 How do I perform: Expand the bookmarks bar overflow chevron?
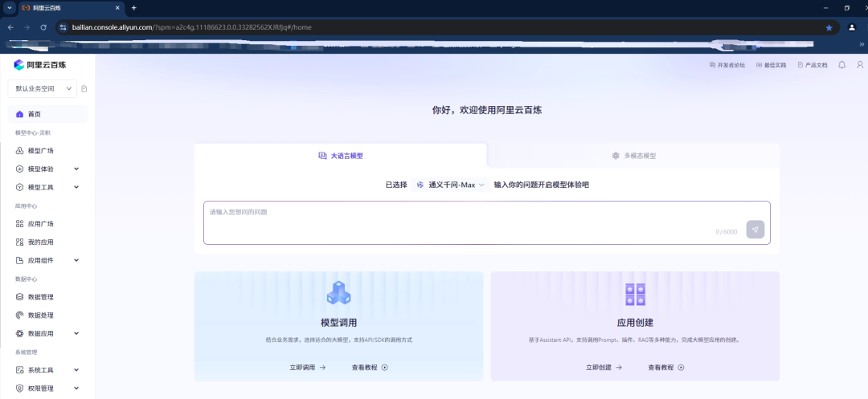[x=862, y=44]
